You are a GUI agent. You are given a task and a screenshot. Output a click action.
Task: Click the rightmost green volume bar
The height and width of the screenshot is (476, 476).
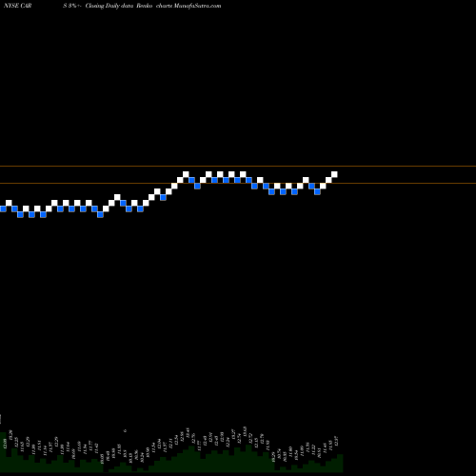pyautogui.click(x=340, y=463)
